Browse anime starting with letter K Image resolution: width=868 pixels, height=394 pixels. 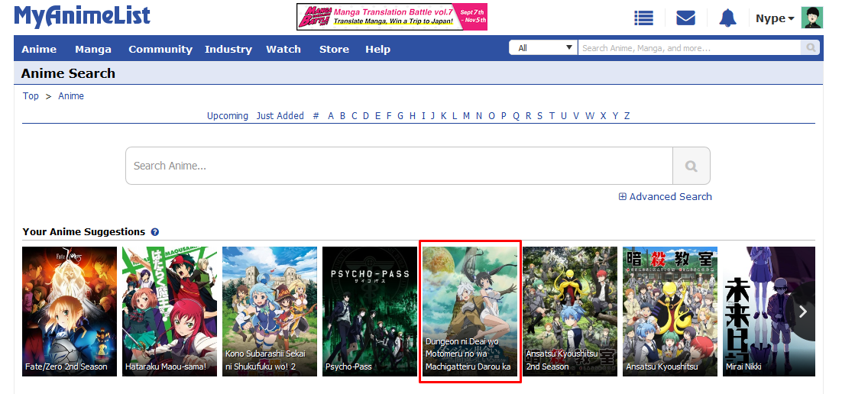443,115
